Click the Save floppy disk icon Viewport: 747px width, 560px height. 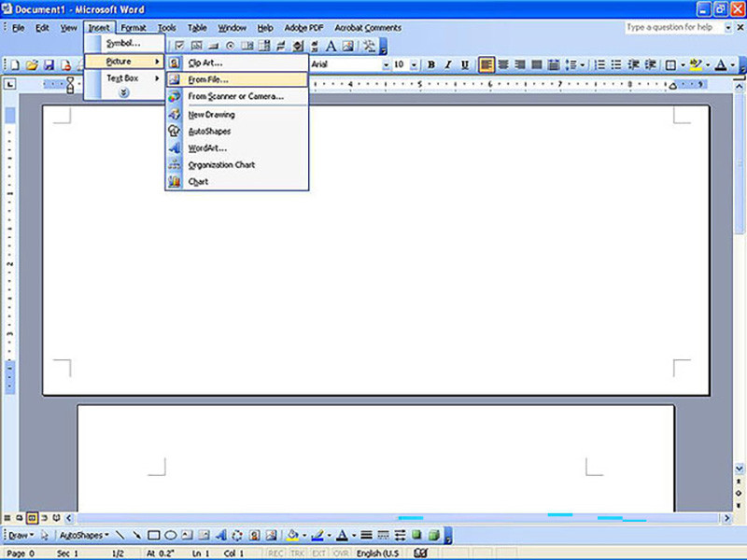click(49, 64)
